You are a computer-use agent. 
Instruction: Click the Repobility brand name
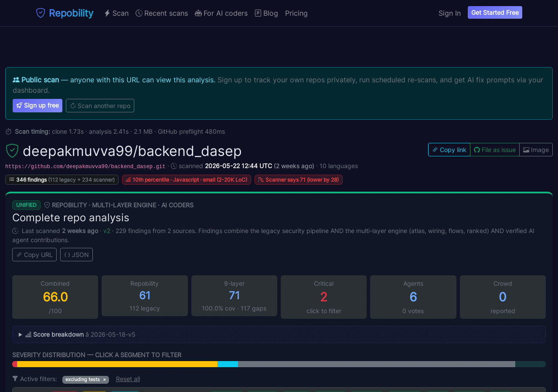pyautogui.click(x=71, y=13)
